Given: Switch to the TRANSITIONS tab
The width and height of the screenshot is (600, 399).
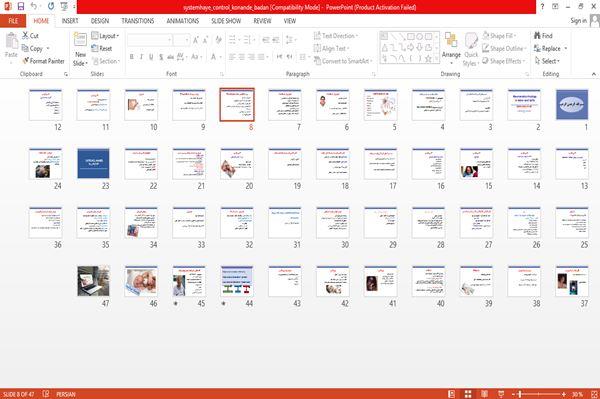Looking at the screenshot, I should pos(138,21).
